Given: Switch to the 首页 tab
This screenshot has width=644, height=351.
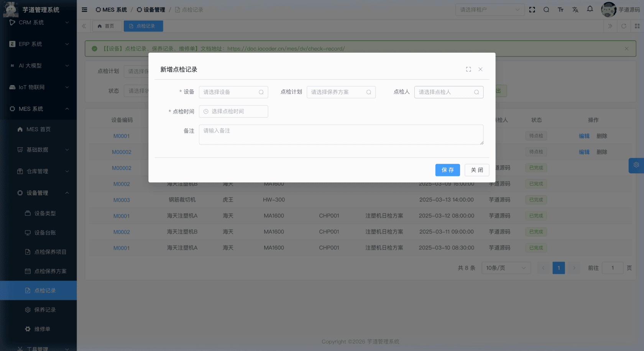Looking at the screenshot, I should pos(107,26).
